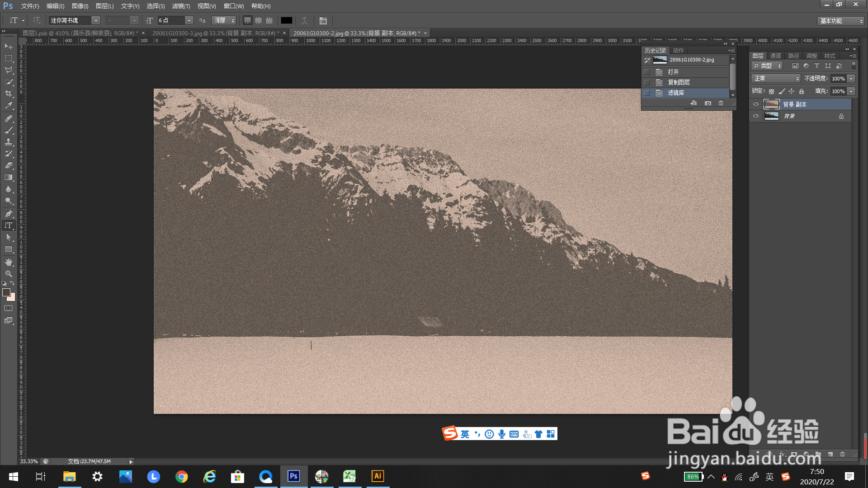
Task: Hide the 背景 副本 layer
Action: tap(756, 104)
